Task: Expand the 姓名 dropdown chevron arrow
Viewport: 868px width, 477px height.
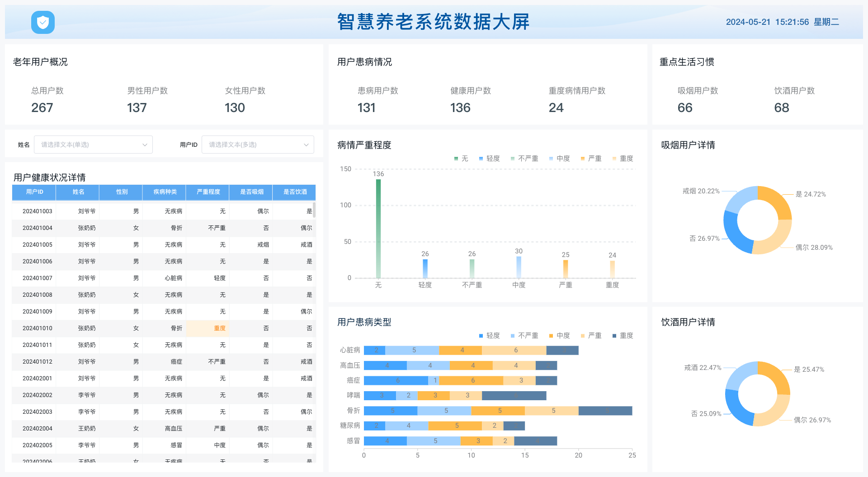Action: pyautogui.click(x=145, y=145)
